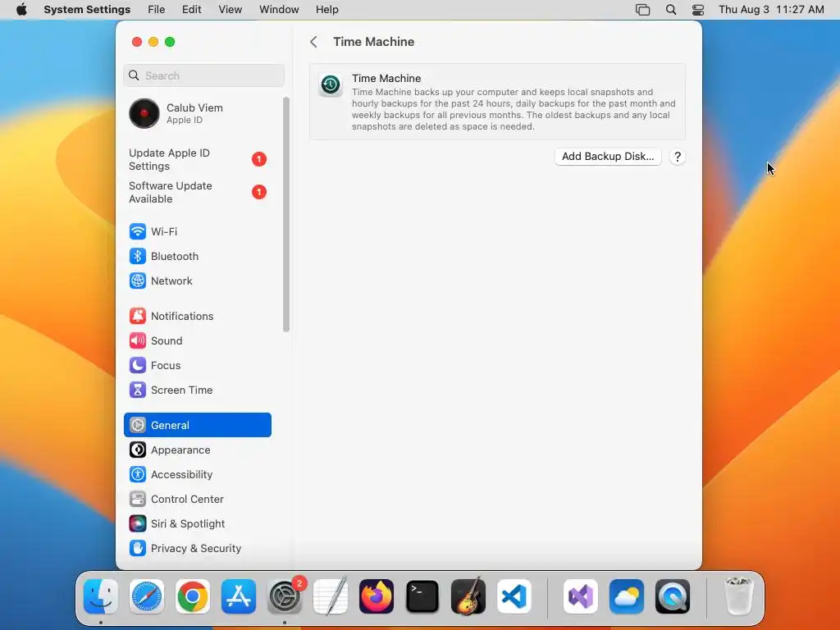Viewport: 840px width, 630px height.
Task: Open Time Machine help question mark
Action: pos(677,157)
